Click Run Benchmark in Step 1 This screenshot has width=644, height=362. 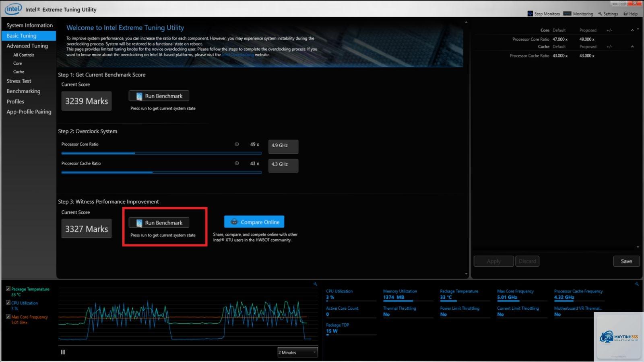click(x=159, y=96)
